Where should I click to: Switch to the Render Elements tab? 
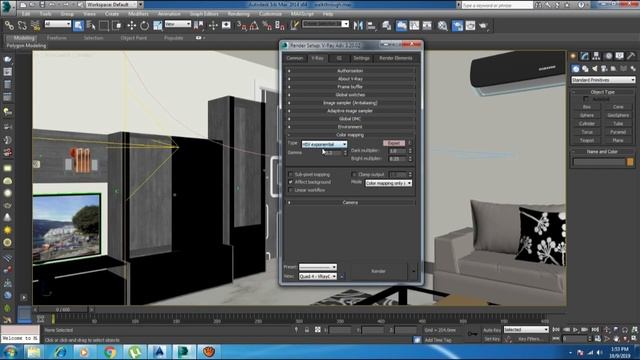[x=396, y=58]
